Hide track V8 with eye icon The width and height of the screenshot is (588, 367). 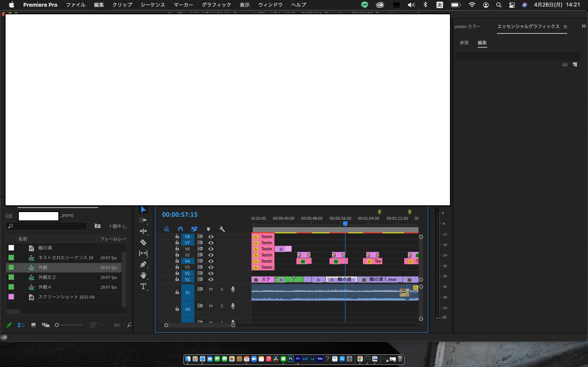[x=211, y=237]
